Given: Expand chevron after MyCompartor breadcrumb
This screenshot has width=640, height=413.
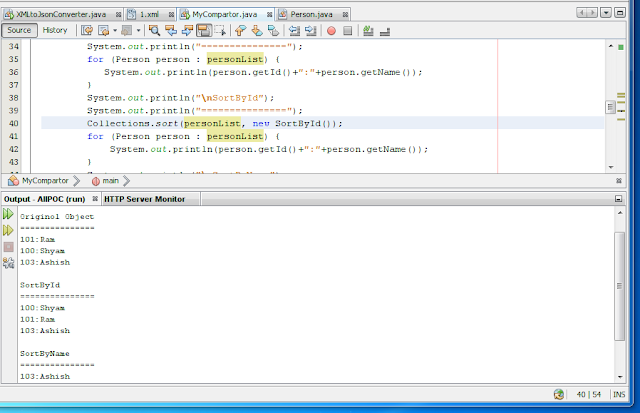Looking at the screenshot, I should 76,181.
